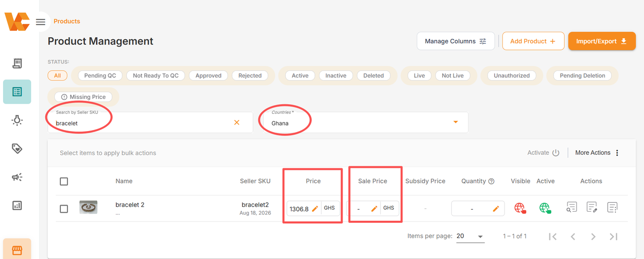
Task: Click the Import/Export button
Action: pyautogui.click(x=602, y=41)
